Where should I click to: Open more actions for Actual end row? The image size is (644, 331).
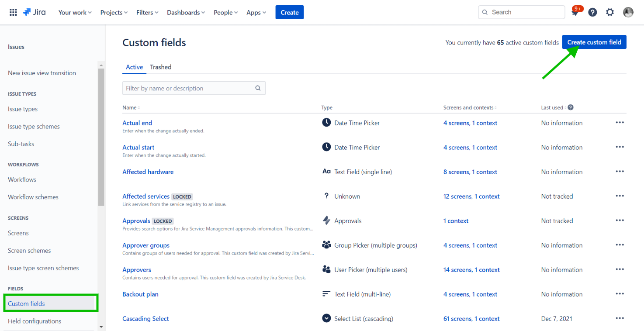(620, 123)
